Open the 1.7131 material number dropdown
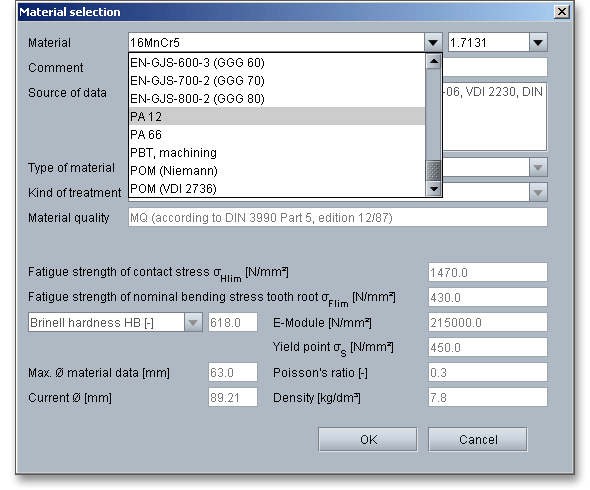The image size is (590, 490). 538,43
